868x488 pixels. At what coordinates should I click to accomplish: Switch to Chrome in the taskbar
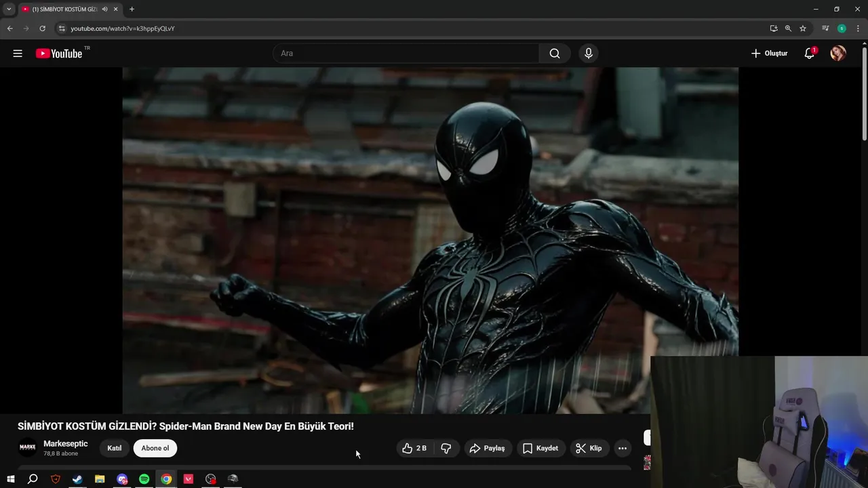coord(166,479)
